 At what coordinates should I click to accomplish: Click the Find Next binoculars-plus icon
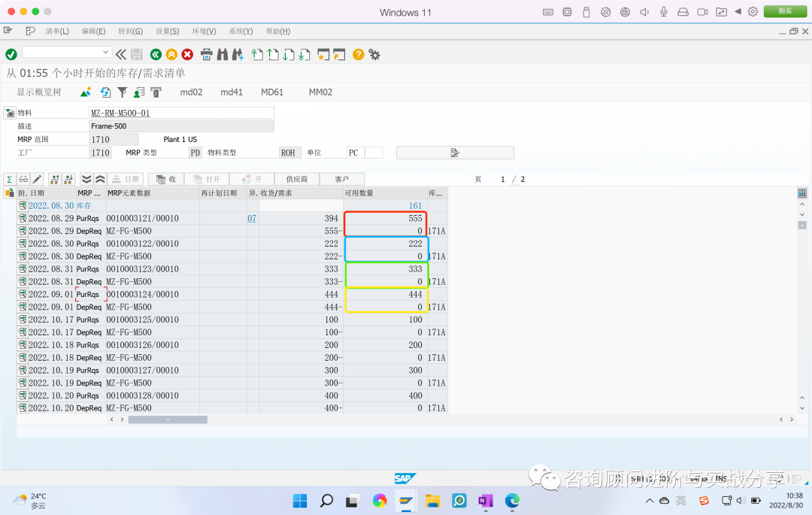click(238, 54)
